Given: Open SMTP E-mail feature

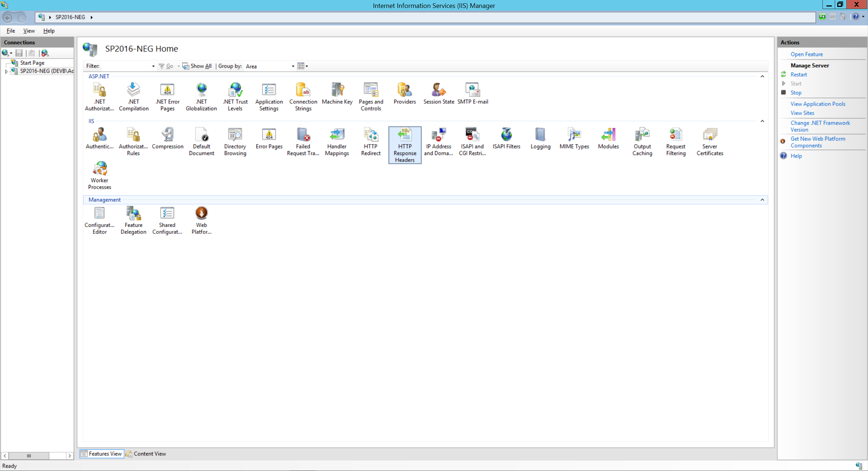Looking at the screenshot, I should tap(473, 93).
